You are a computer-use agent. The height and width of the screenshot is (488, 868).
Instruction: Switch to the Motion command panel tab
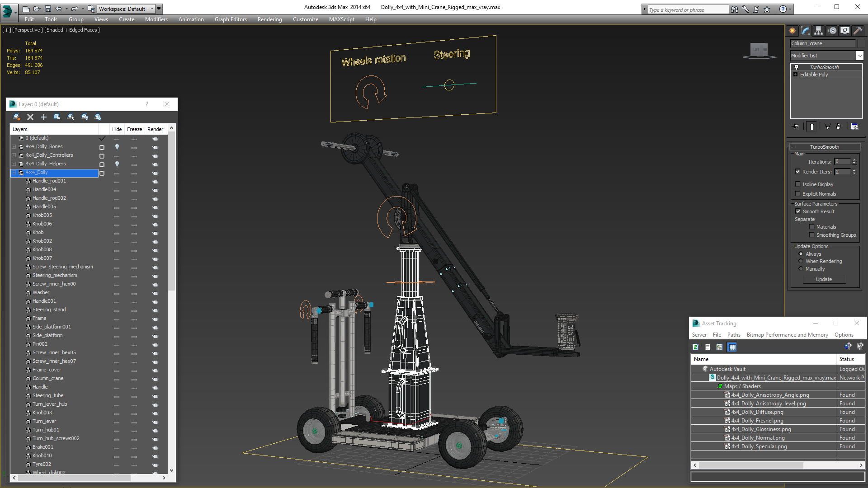pos(832,31)
